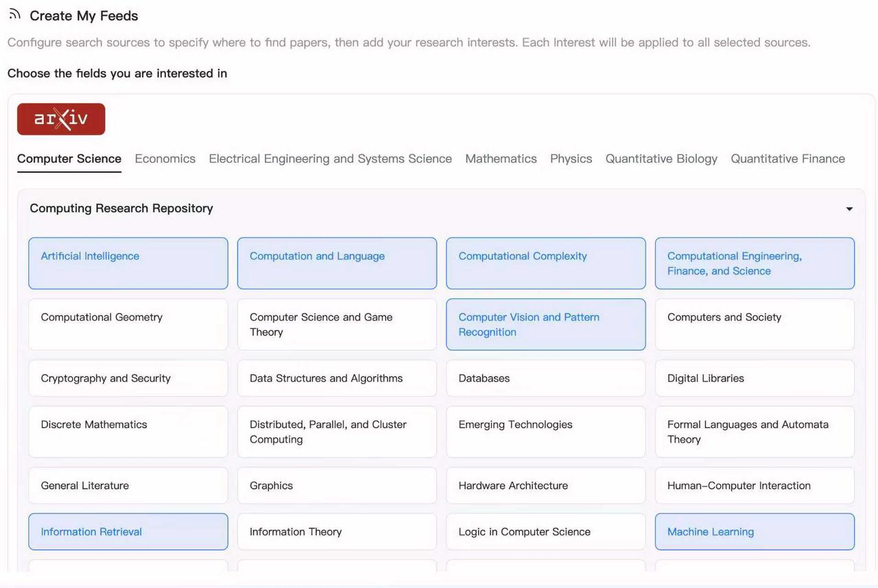Click the 'Create My Feeds' heading
878x588 pixels.
pyautogui.click(x=84, y=16)
